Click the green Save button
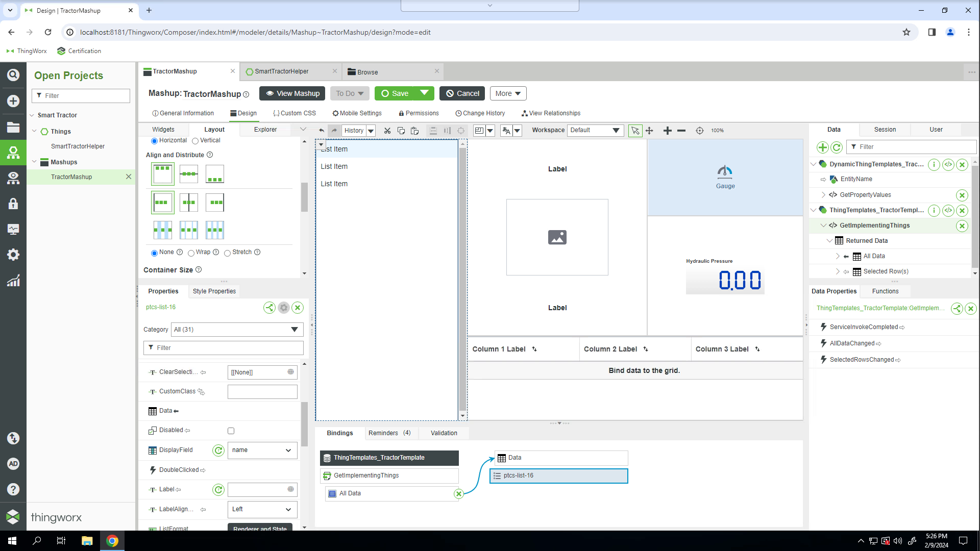The height and width of the screenshot is (551, 980). pyautogui.click(x=395, y=93)
